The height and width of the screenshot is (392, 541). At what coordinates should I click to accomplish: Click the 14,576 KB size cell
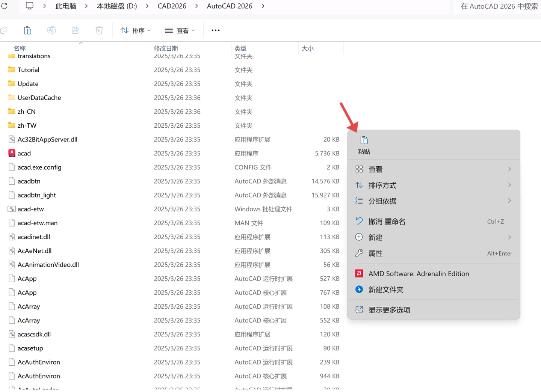click(325, 181)
